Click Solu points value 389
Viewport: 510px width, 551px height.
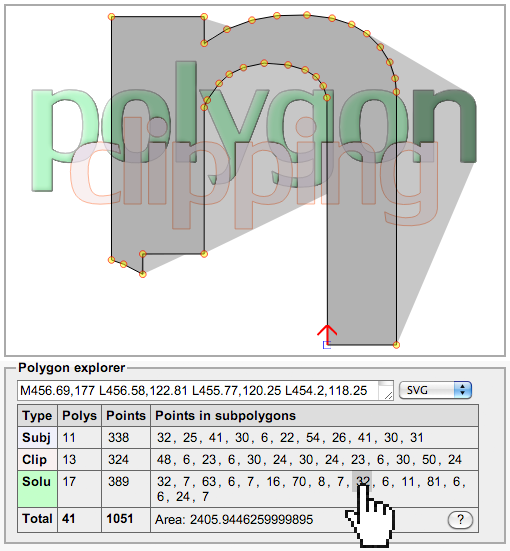click(118, 481)
